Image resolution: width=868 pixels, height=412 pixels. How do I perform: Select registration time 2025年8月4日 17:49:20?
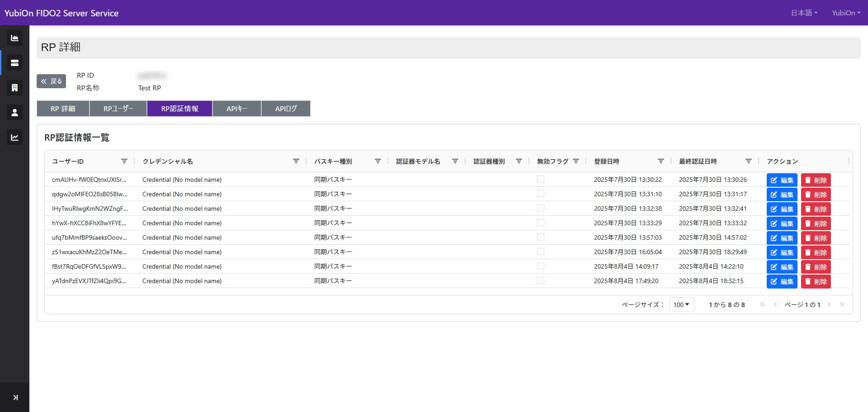tap(626, 281)
